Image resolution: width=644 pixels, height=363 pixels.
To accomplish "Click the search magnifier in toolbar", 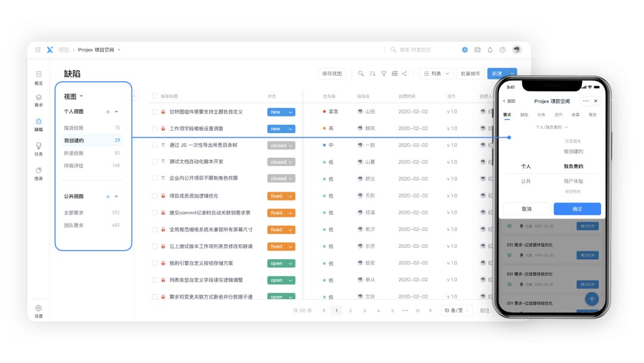I will [361, 73].
